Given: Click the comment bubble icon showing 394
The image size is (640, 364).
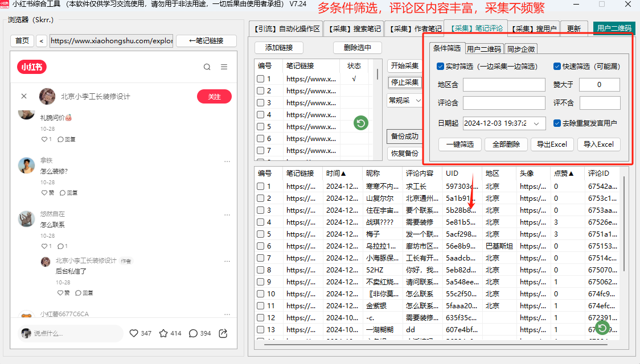Looking at the screenshot, I should (193, 333).
